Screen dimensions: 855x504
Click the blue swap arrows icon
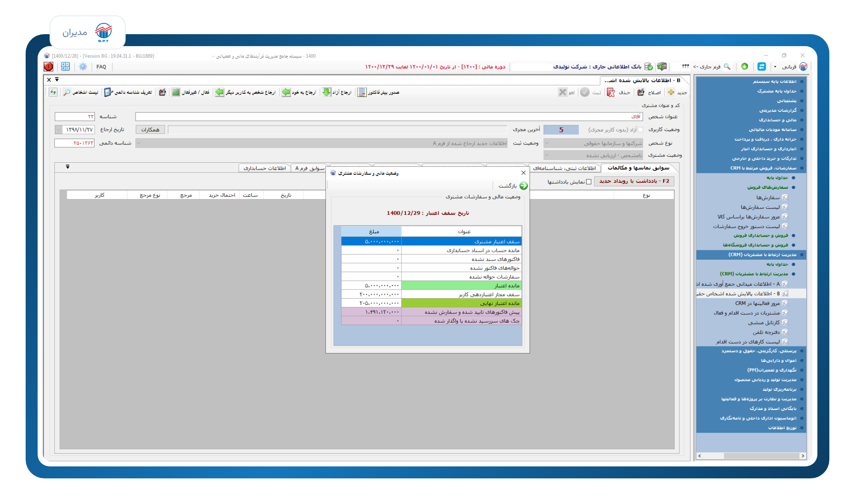pyautogui.click(x=762, y=66)
